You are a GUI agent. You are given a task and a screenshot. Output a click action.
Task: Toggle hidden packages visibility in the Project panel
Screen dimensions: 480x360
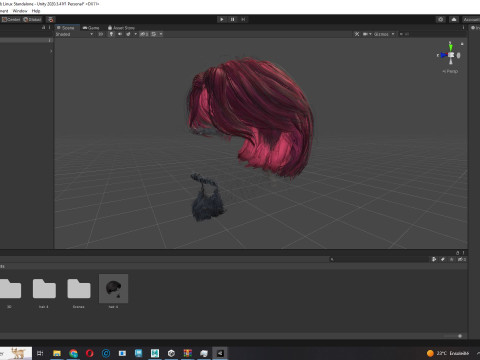(x=462, y=259)
